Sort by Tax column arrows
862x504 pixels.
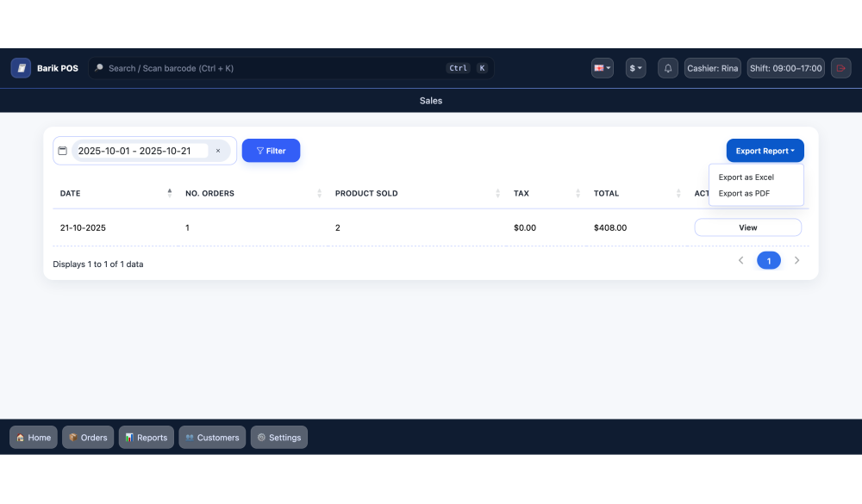click(578, 193)
